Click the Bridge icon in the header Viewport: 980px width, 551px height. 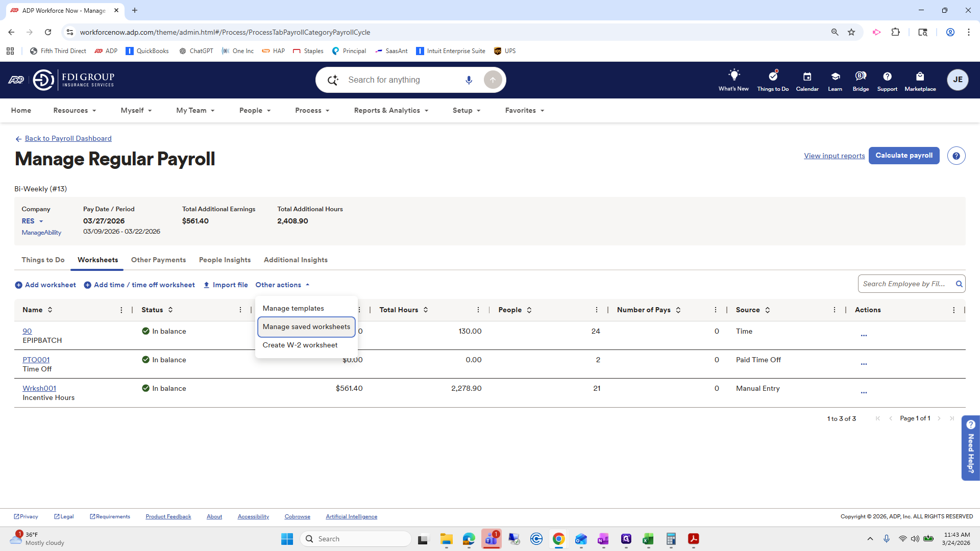(861, 77)
